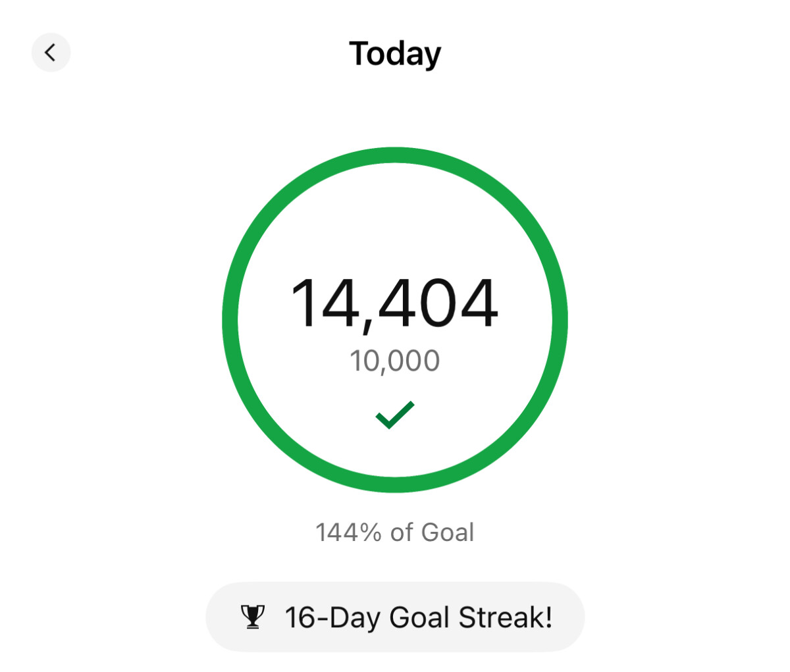The height and width of the screenshot is (672, 790).
Task: Tap the trophy icon in streak badge
Action: (x=253, y=617)
